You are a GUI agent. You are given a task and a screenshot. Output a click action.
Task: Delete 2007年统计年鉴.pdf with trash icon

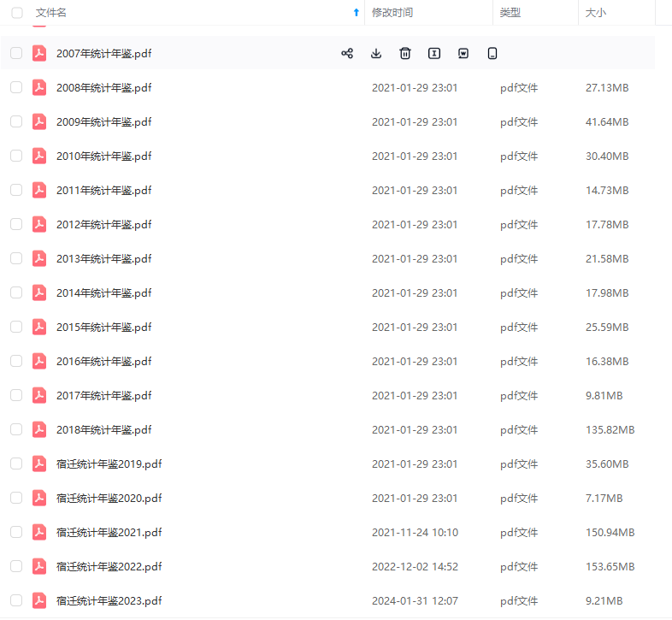pos(405,53)
